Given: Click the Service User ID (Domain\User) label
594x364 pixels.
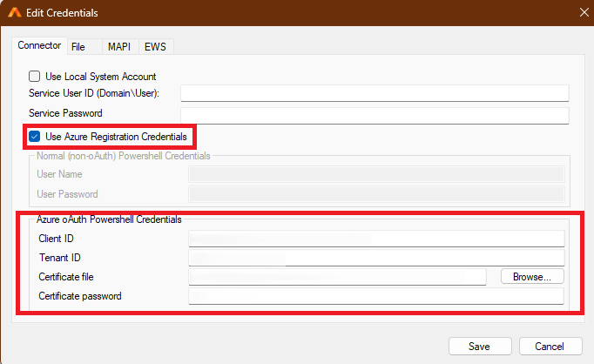Looking at the screenshot, I should click(x=94, y=93).
